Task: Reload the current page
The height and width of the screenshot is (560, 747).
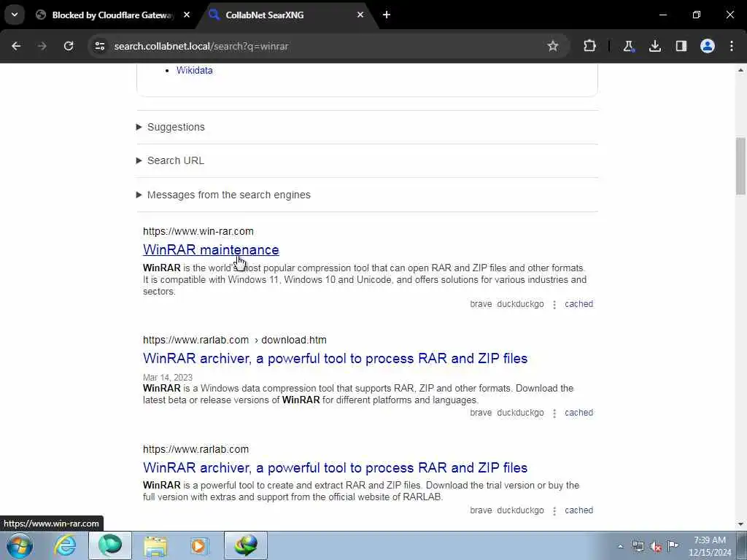Action: (69, 46)
